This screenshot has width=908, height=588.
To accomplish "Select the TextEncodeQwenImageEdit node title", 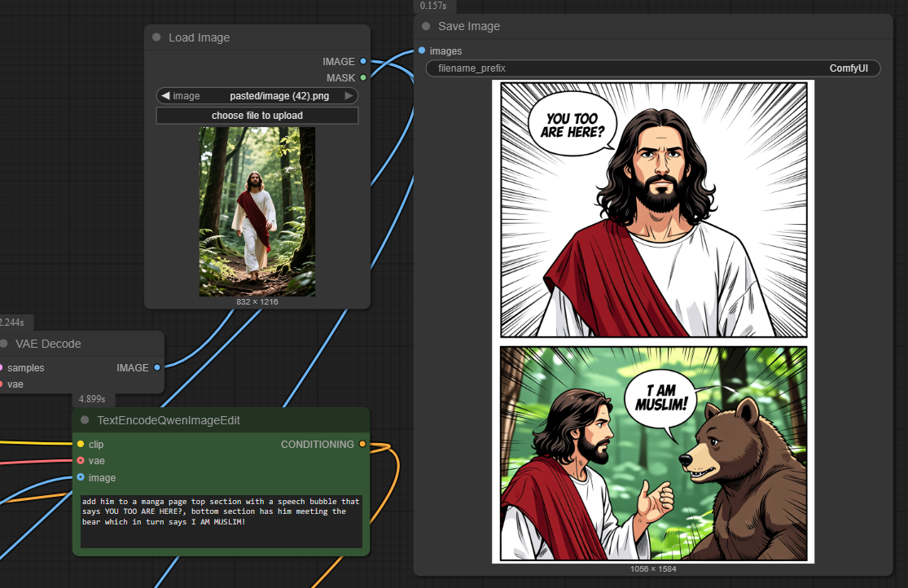I will tap(169, 420).
